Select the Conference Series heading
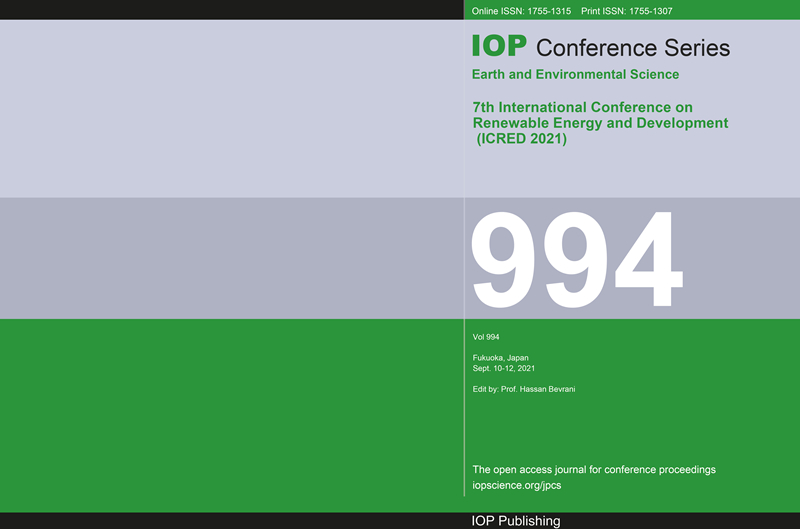 tap(633, 48)
